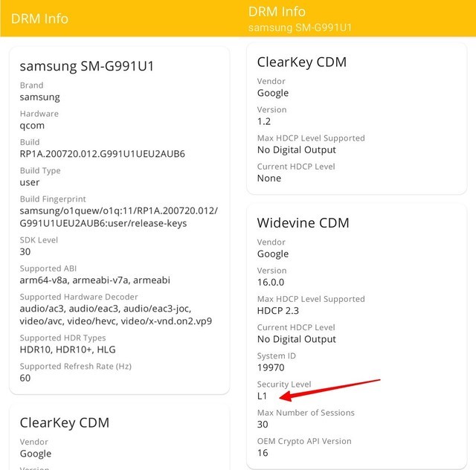Select the Security Level L1 value
The image size is (476, 470).
pos(262,396)
